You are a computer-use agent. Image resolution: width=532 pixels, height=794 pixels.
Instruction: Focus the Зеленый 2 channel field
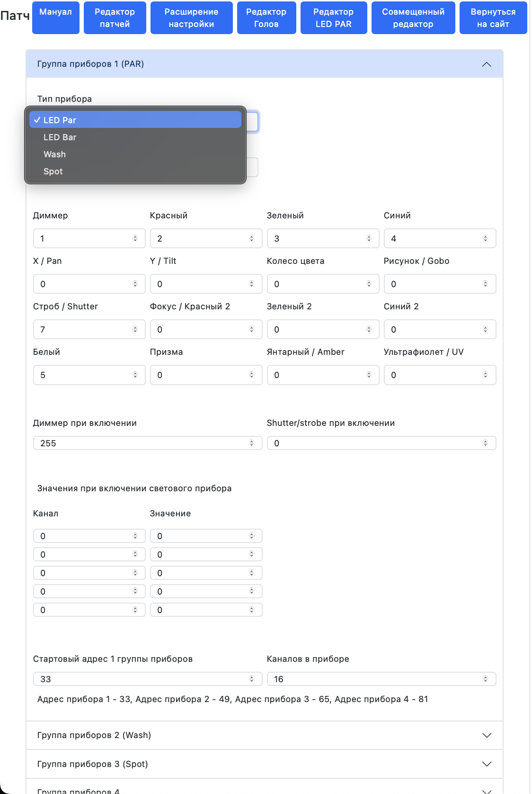coord(323,329)
